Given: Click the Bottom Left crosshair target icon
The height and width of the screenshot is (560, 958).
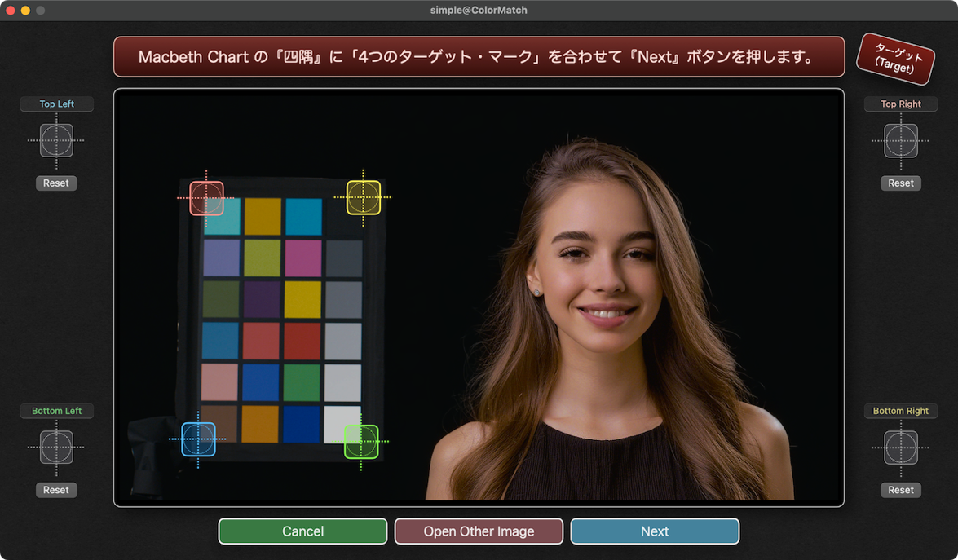Looking at the screenshot, I should coord(56,447).
